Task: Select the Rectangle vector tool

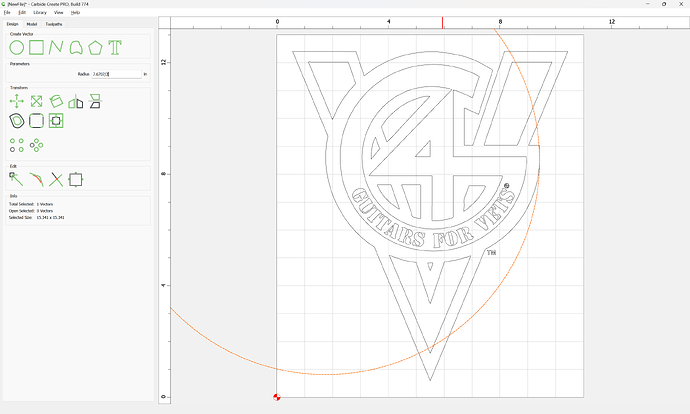Action: [36, 47]
